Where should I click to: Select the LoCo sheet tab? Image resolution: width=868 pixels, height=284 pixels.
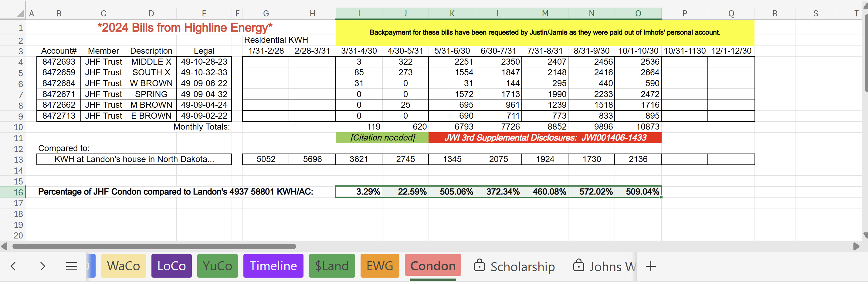tap(171, 266)
